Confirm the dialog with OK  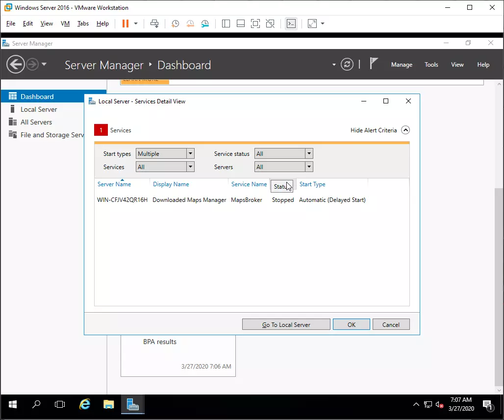(x=352, y=324)
